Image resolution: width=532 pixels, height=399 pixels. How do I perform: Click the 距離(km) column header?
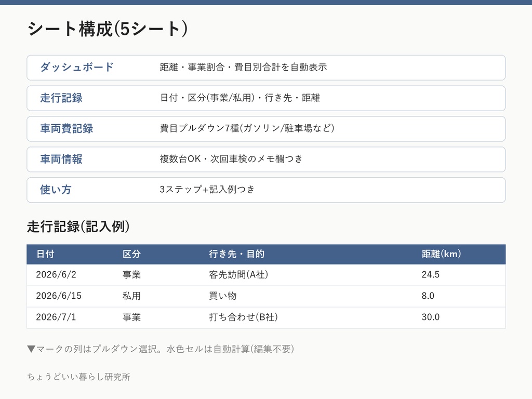[442, 254]
